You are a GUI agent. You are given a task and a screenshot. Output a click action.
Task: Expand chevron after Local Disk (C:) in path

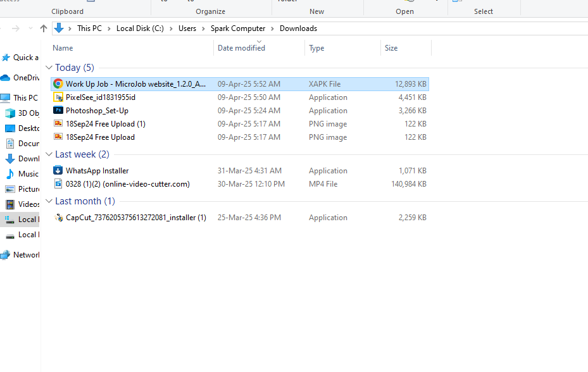171,28
